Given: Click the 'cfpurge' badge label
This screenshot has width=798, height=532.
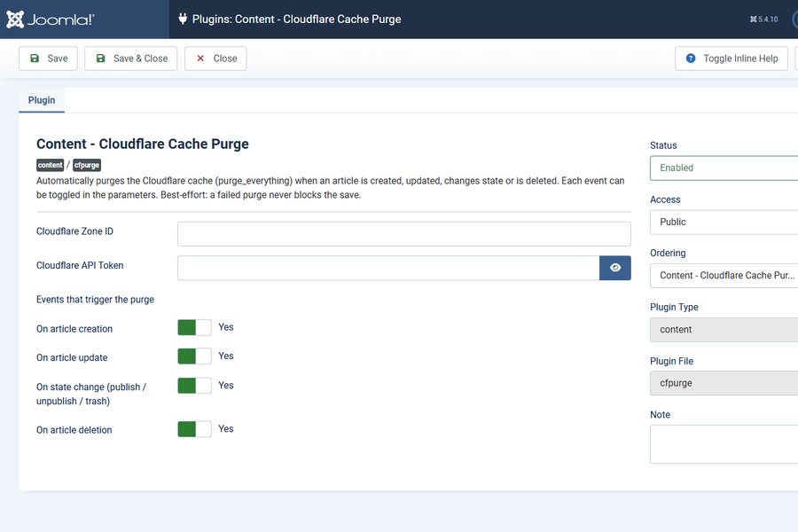Looking at the screenshot, I should click(87, 165).
